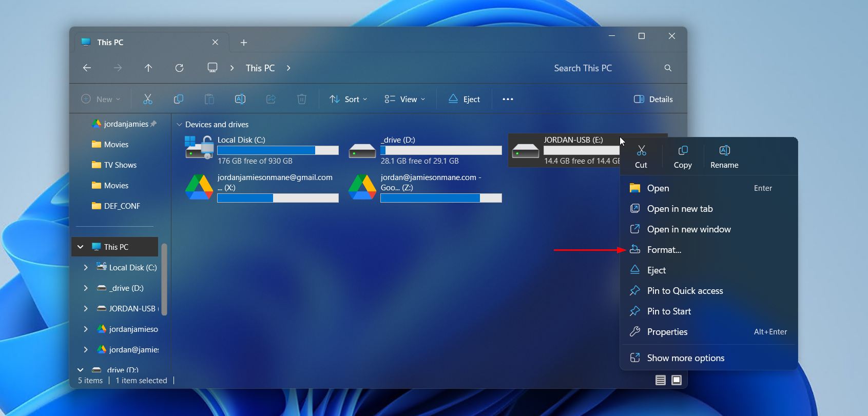This screenshot has width=868, height=416.
Task: Choose Properties from context menu
Action: pos(709,331)
